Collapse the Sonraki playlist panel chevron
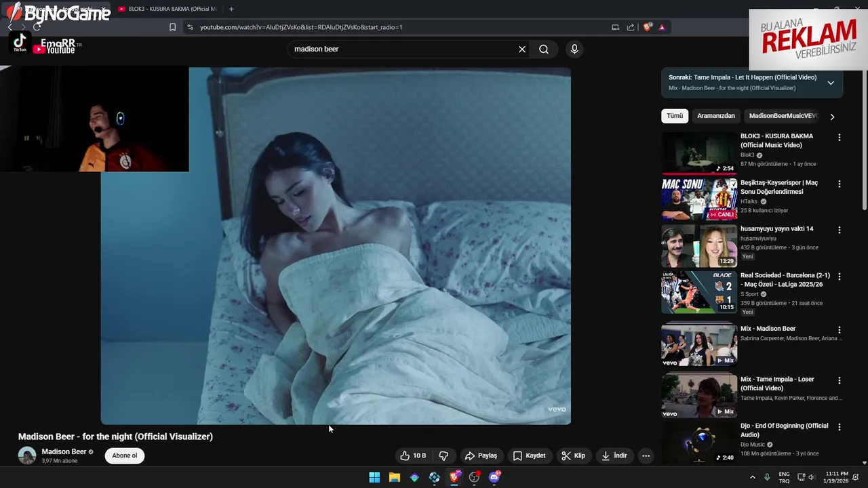The image size is (868, 488). point(831,83)
